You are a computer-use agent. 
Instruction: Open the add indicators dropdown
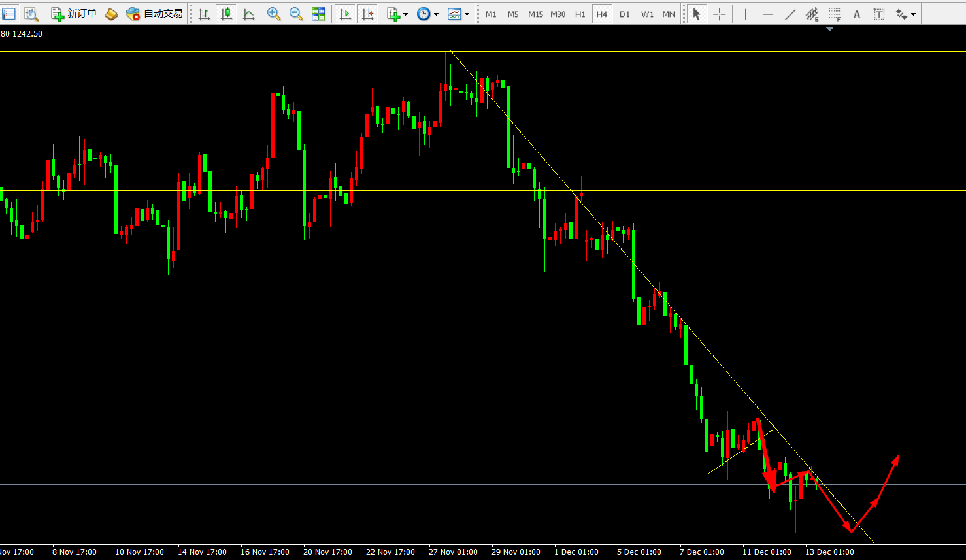(397, 14)
